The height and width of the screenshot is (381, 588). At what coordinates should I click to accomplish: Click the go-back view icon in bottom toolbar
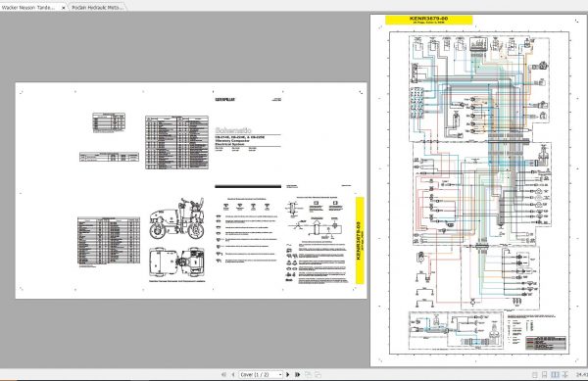click(308, 374)
